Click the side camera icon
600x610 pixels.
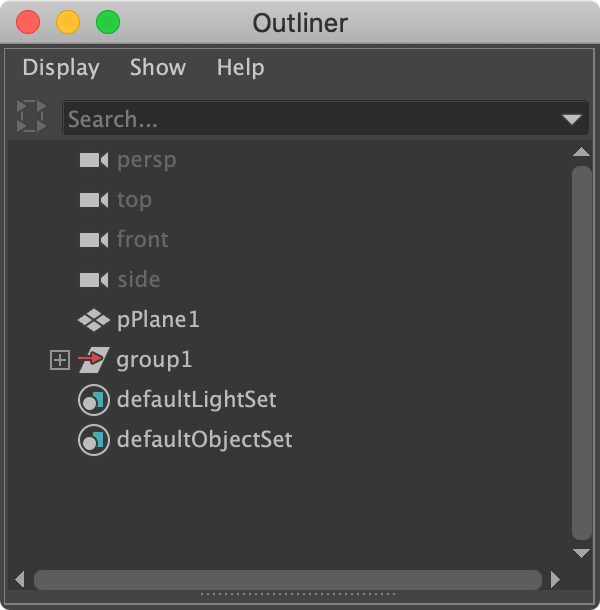(x=93, y=280)
